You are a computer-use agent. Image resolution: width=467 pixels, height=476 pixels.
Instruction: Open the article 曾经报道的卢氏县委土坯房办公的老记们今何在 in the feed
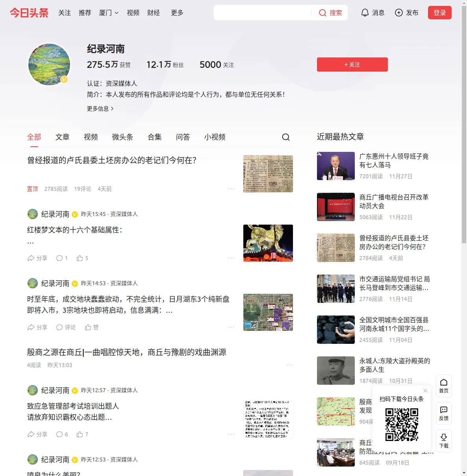(112, 160)
